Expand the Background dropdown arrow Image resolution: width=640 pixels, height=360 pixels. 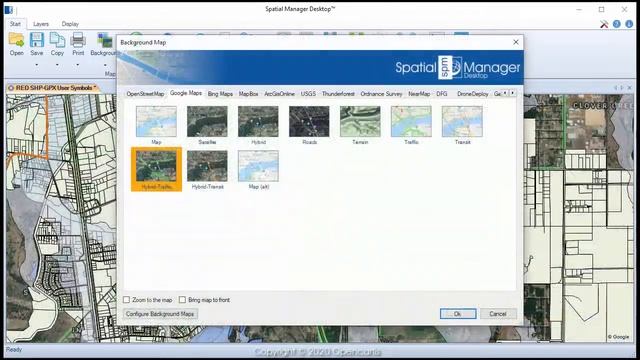(105, 64)
